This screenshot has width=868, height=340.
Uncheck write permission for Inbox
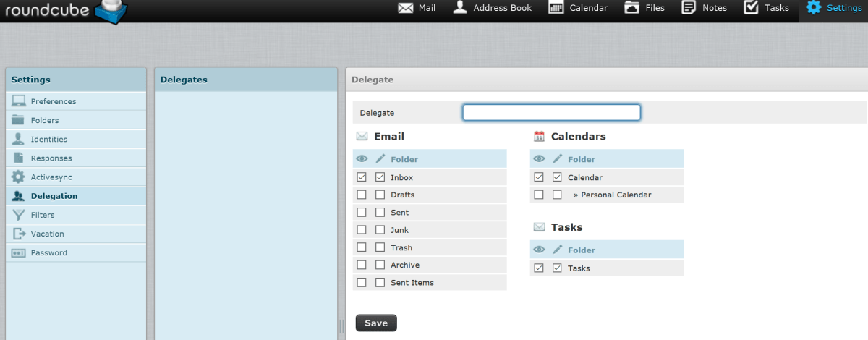click(380, 177)
